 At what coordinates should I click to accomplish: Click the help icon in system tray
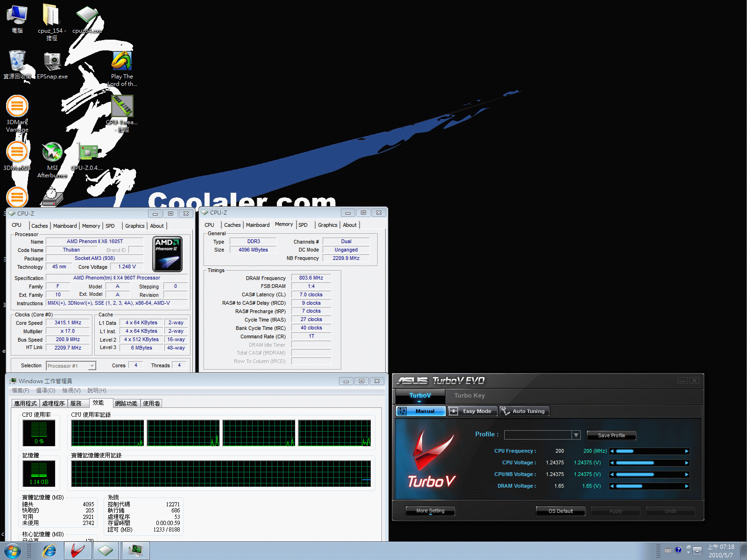678,550
